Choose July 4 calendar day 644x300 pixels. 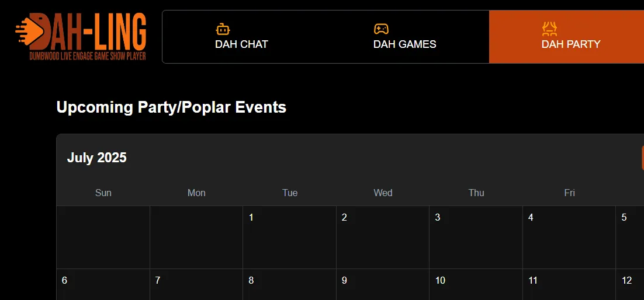click(569, 237)
